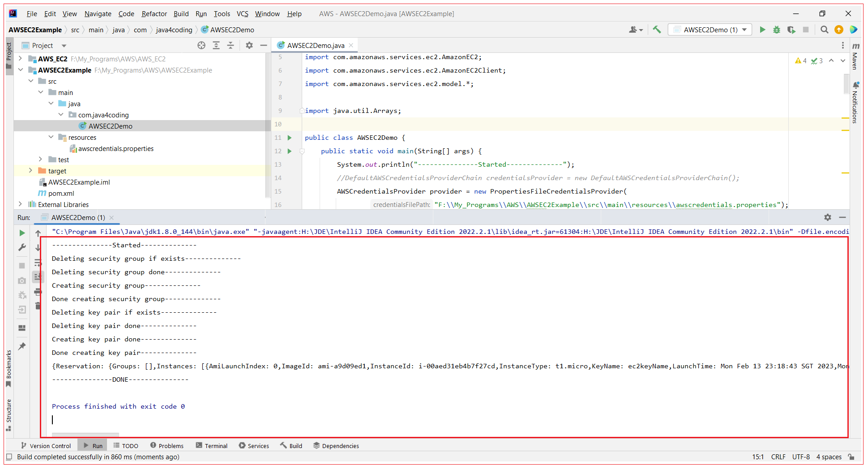The height and width of the screenshot is (470, 868).
Task: Open the VCS menu
Action: (242, 14)
